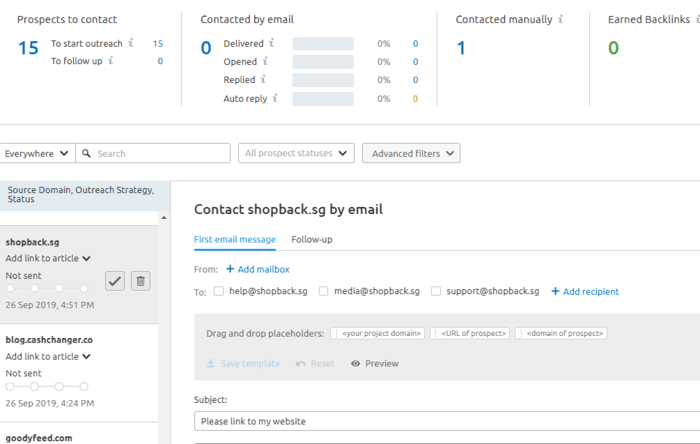Click the Preview eye icon
700x444 pixels.
(355, 364)
